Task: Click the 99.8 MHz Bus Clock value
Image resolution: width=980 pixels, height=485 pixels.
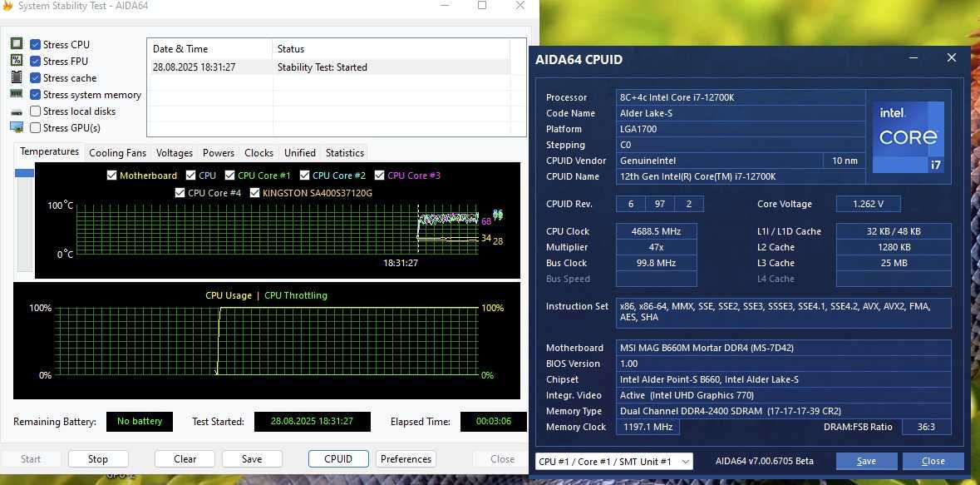Action: pyautogui.click(x=657, y=263)
